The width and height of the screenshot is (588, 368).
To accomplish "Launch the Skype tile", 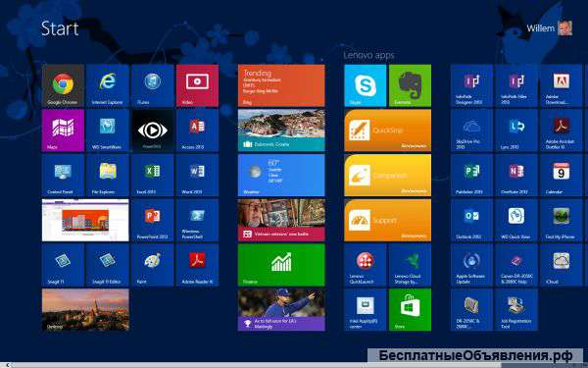I will click(366, 85).
